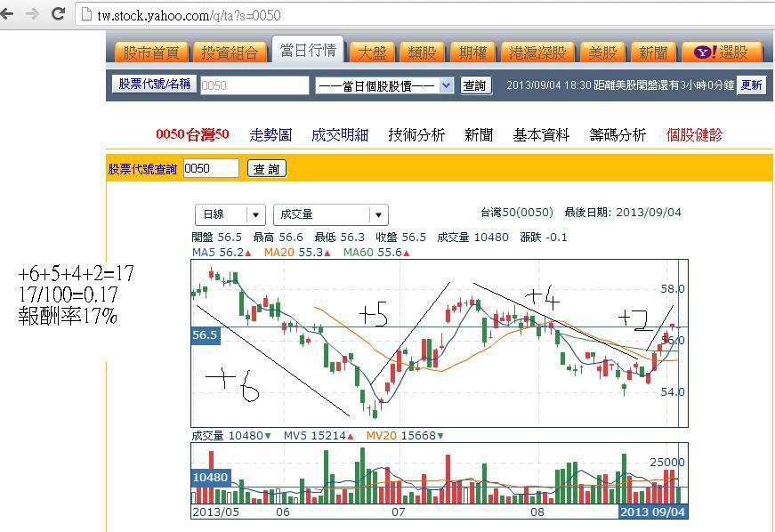Click the 2013/05 label on the time axis
The width and height of the screenshot is (775, 532).
pyautogui.click(x=216, y=512)
